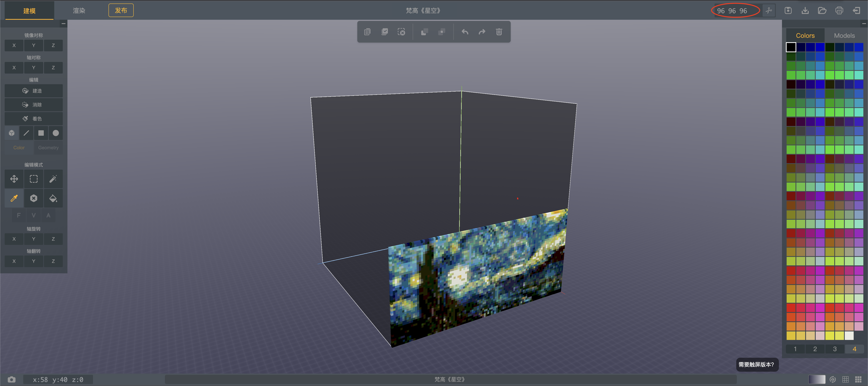Undo the last action
868x386 pixels.
[x=465, y=32]
